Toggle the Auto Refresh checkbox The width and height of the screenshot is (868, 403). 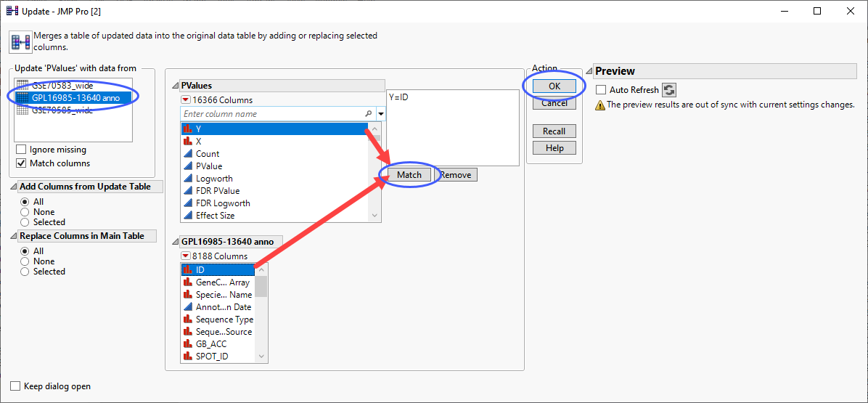601,90
